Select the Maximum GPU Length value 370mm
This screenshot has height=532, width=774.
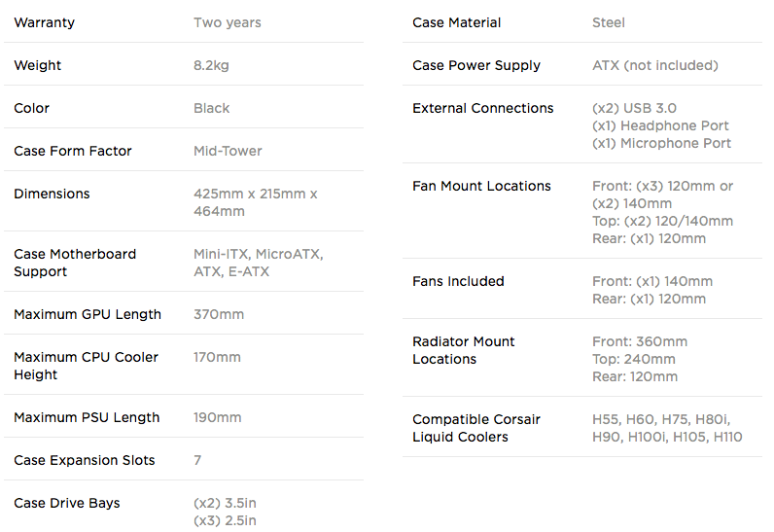coord(219,314)
